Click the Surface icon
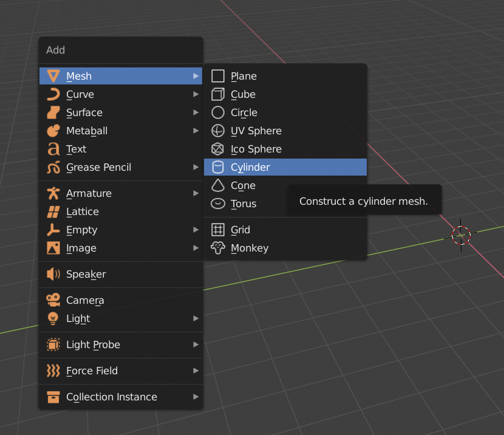 (53, 112)
